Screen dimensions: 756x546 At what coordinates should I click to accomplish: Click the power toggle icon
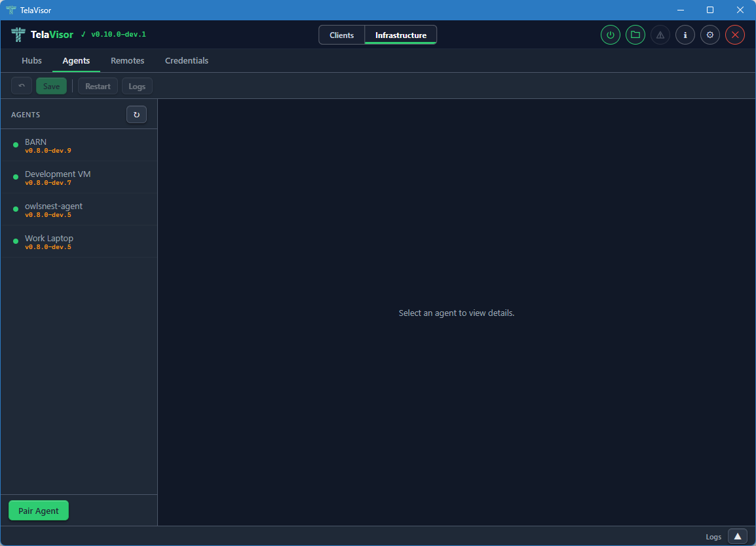[x=610, y=35]
